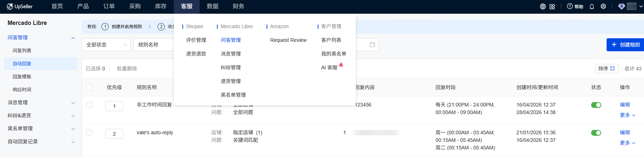
Task: Disable the vale's auto-reply rule switch
Action: [596, 133]
